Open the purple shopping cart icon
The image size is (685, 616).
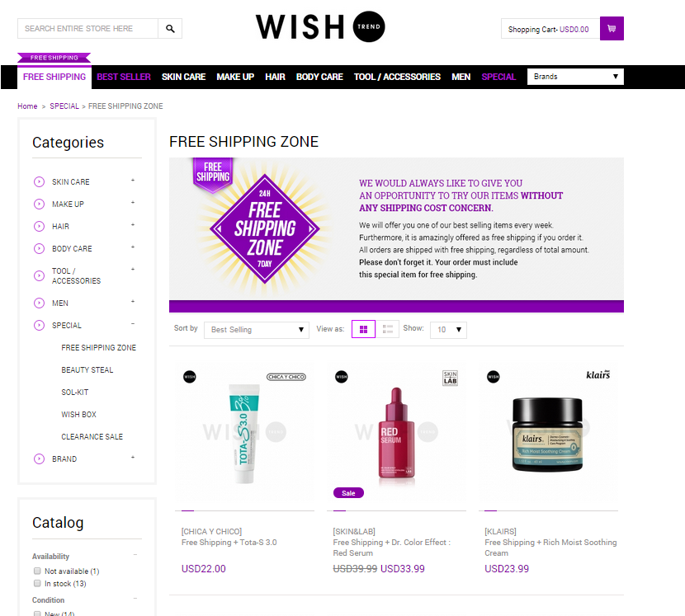tap(612, 28)
